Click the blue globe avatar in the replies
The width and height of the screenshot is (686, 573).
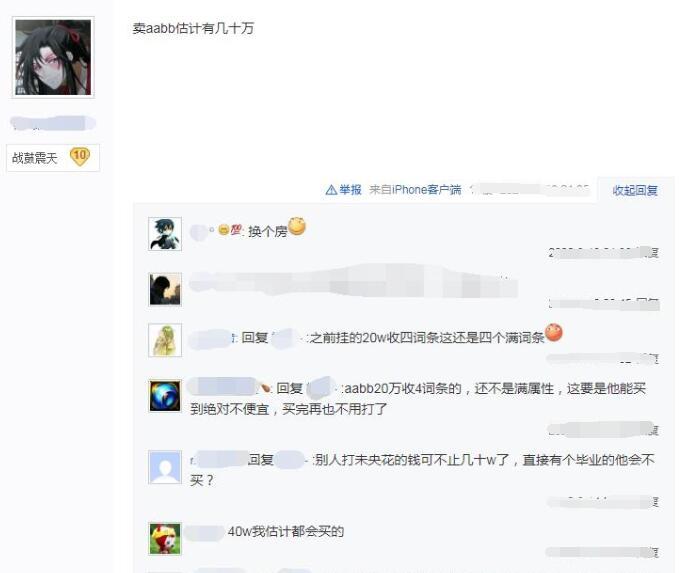[165, 396]
